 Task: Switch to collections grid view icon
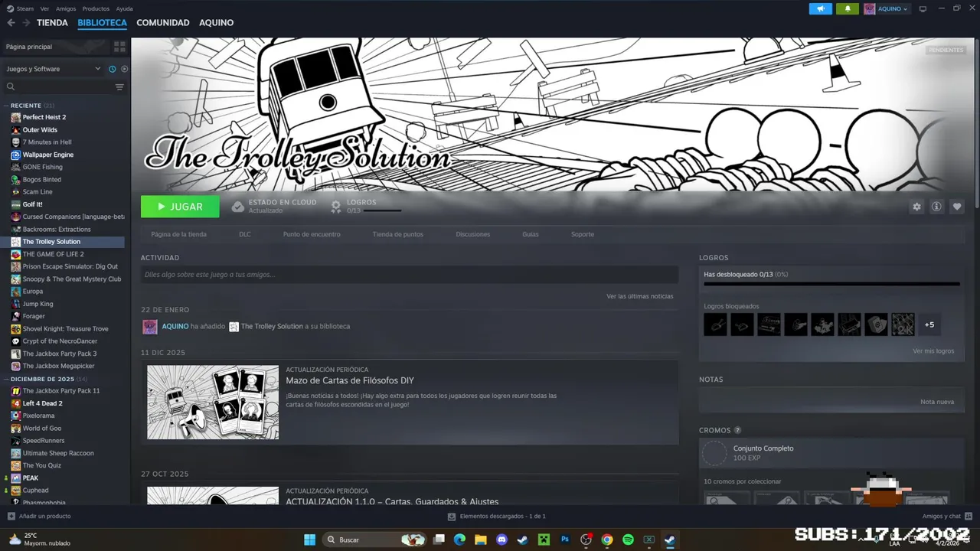click(x=119, y=47)
